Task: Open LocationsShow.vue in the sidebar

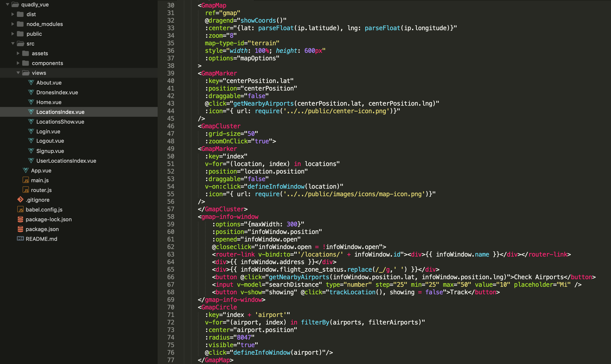Action: click(60, 122)
